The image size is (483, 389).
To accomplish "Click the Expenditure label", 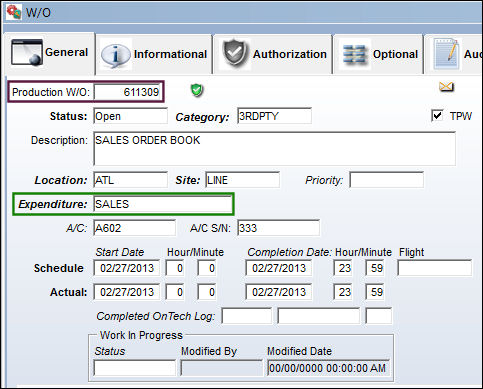I will coord(53,204).
